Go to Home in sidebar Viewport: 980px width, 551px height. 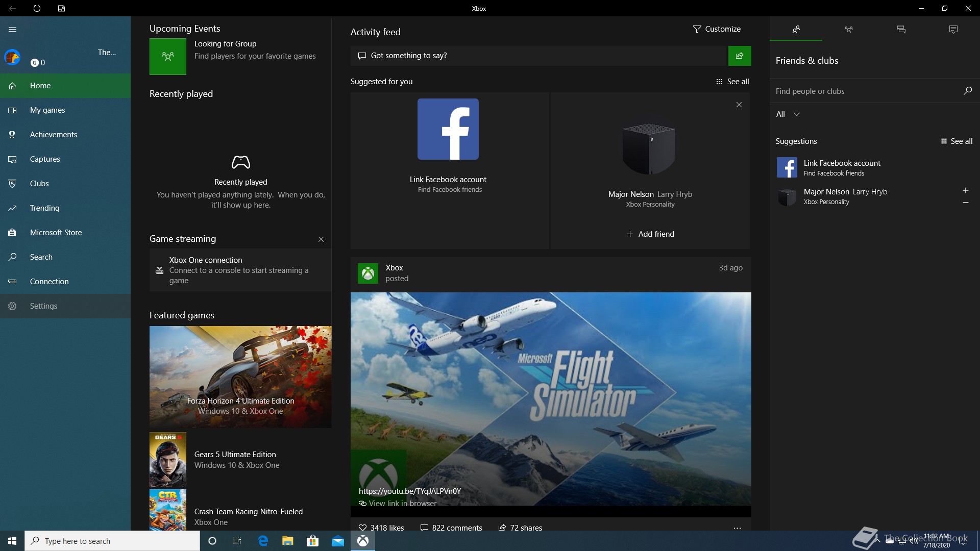pos(65,86)
